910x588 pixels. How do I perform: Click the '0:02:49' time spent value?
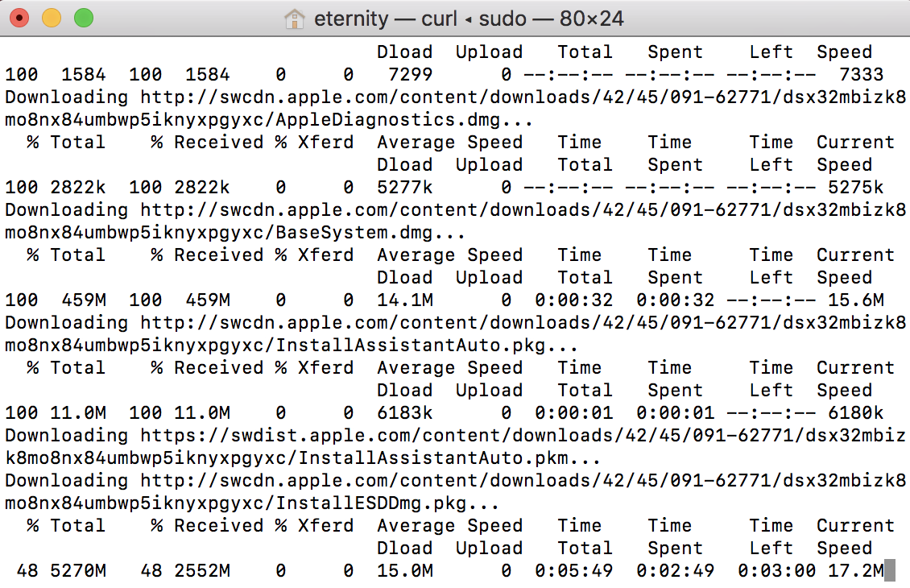tap(676, 571)
